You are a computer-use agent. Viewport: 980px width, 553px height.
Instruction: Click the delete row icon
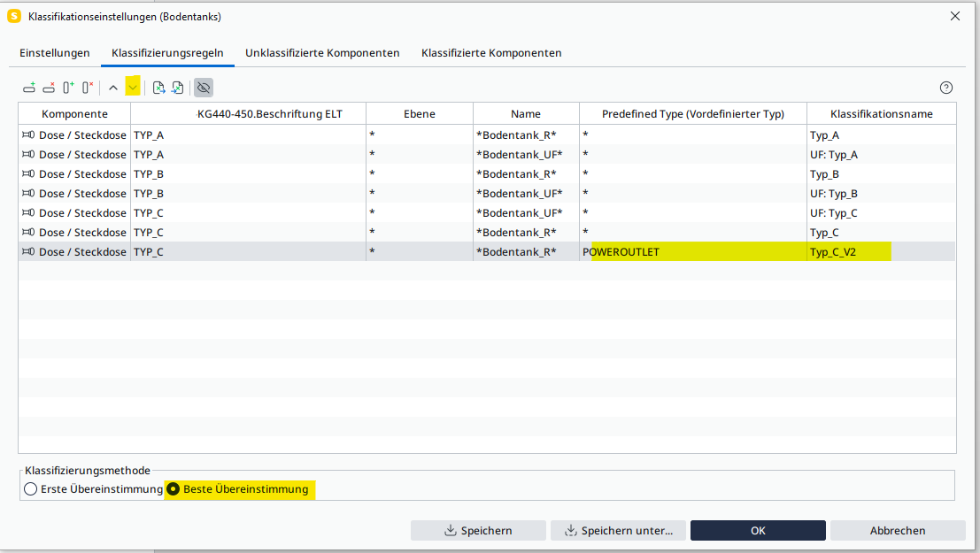(x=49, y=88)
